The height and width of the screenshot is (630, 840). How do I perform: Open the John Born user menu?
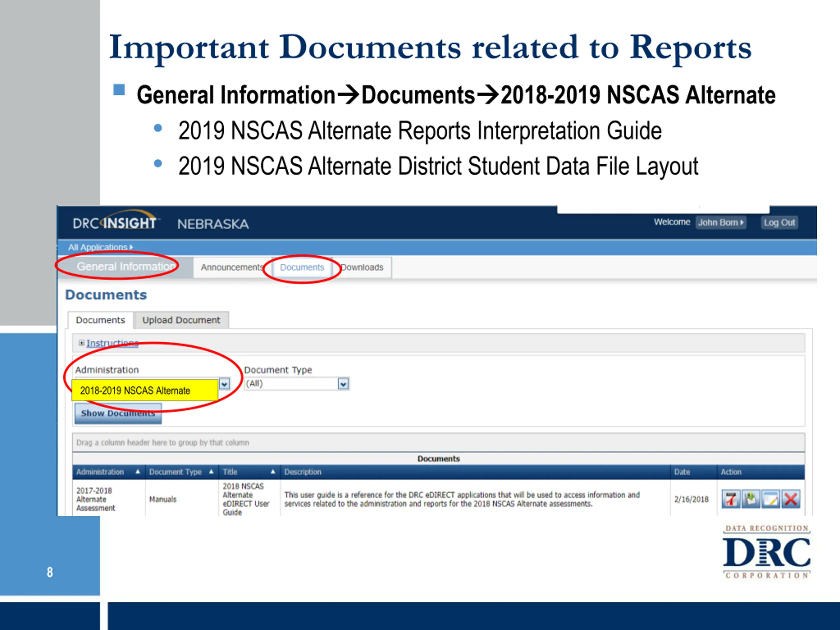point(721,222)
